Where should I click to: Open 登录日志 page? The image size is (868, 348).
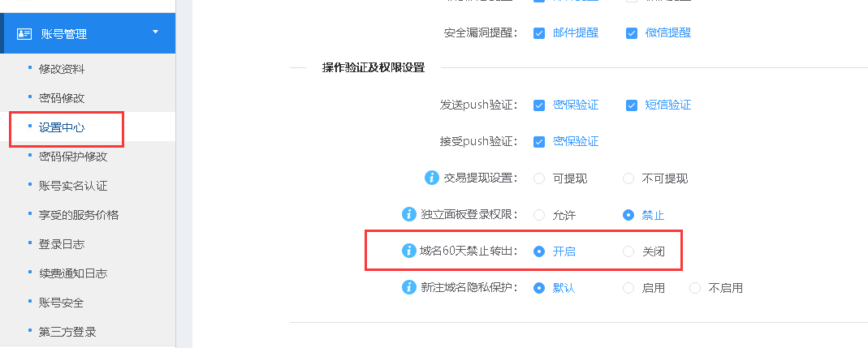point(62,243)
